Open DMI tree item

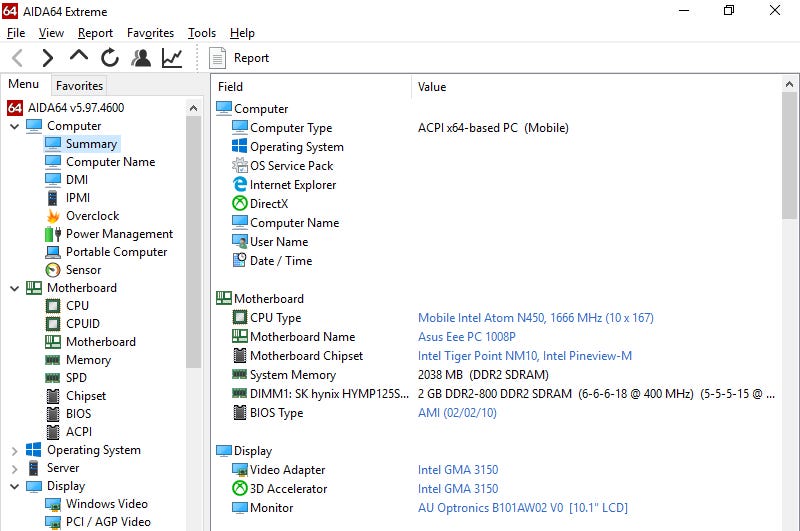click(66, 180)
